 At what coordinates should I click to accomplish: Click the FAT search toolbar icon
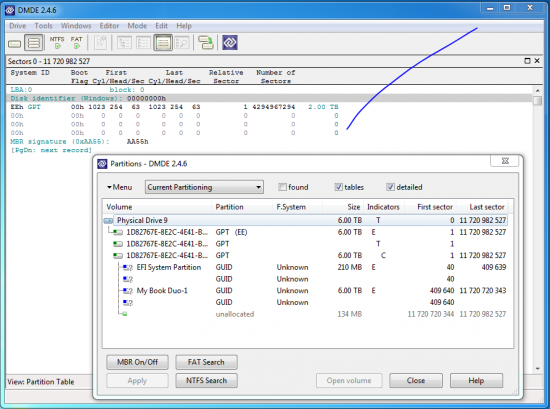[76, 42]
